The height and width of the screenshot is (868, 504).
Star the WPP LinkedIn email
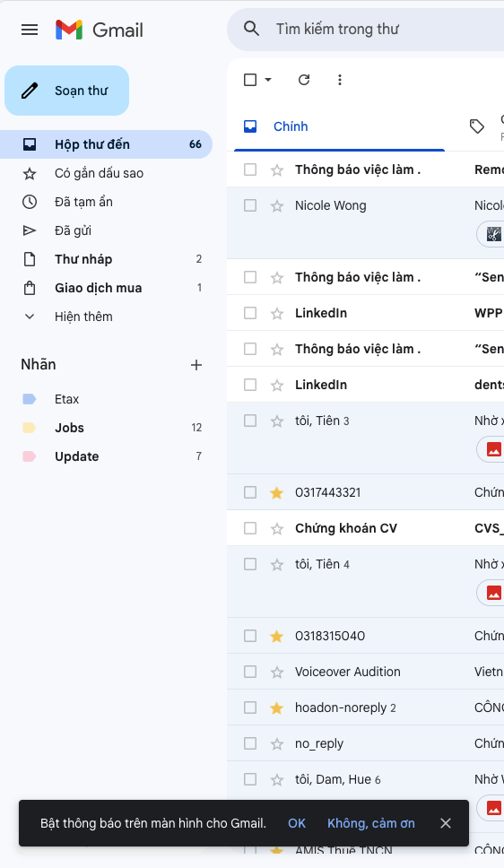click(277, 313)
